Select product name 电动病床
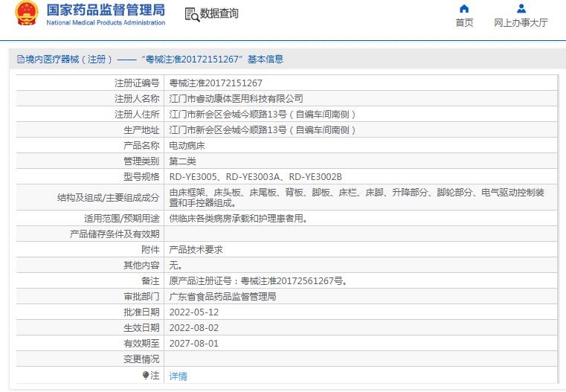Viewport: 566px width, 392px height. (187, 146)
